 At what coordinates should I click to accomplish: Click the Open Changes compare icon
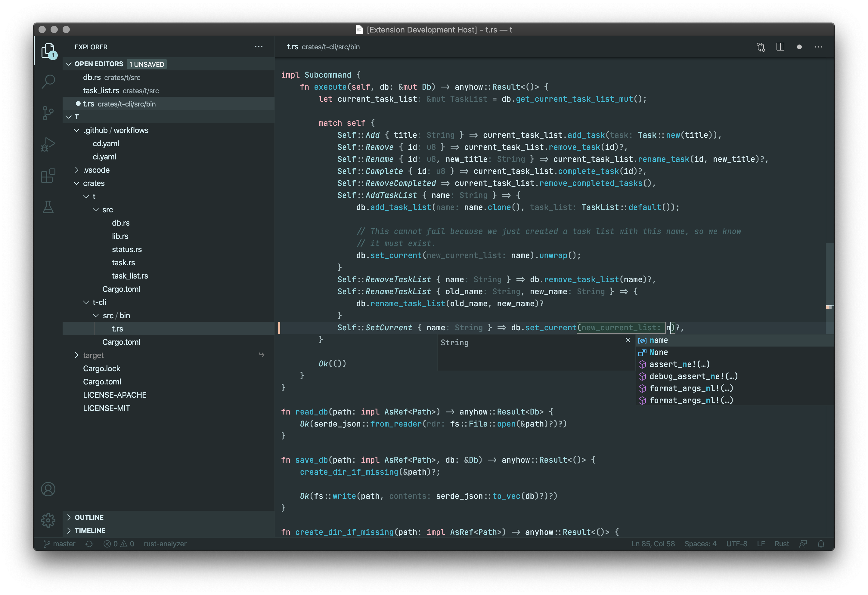pyautogui.click(x=761, y=47)
